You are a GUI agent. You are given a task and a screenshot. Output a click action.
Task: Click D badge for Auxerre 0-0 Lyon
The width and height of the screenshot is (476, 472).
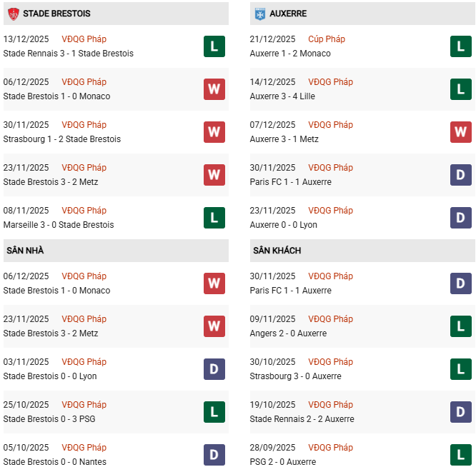tap(460, 218)
